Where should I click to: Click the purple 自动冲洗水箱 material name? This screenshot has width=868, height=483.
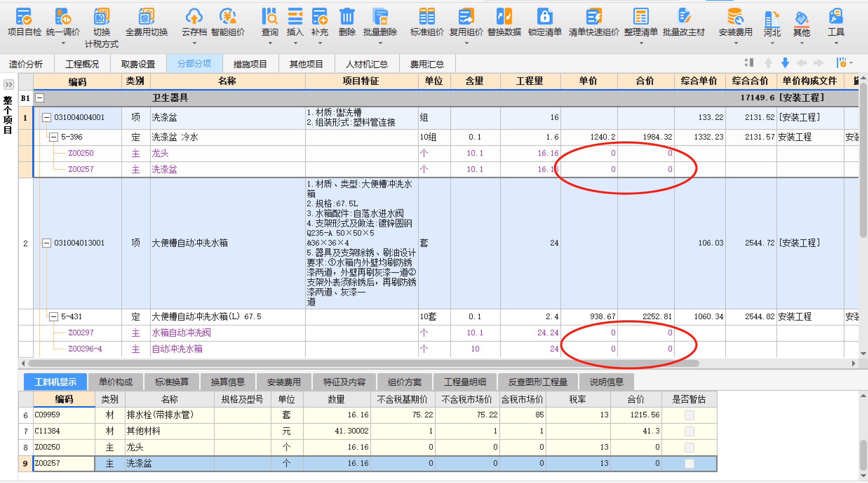click(177, 349)
